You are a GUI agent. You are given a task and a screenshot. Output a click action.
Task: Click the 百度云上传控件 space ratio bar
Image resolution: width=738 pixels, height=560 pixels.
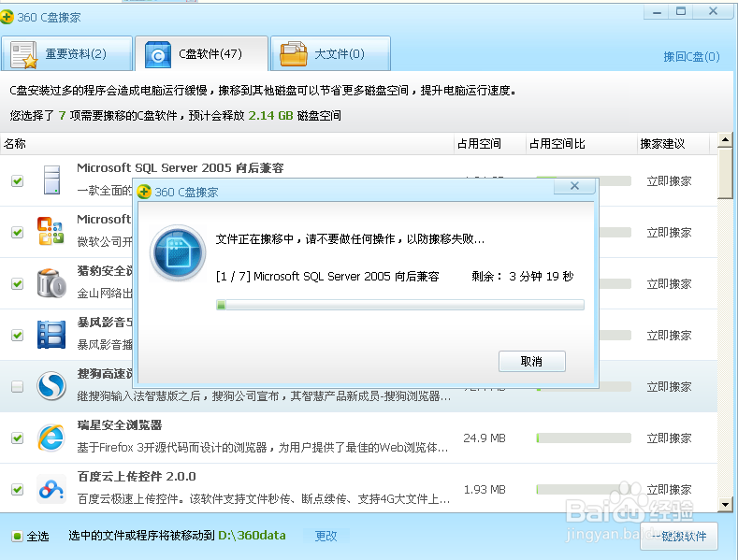[584, 489]
